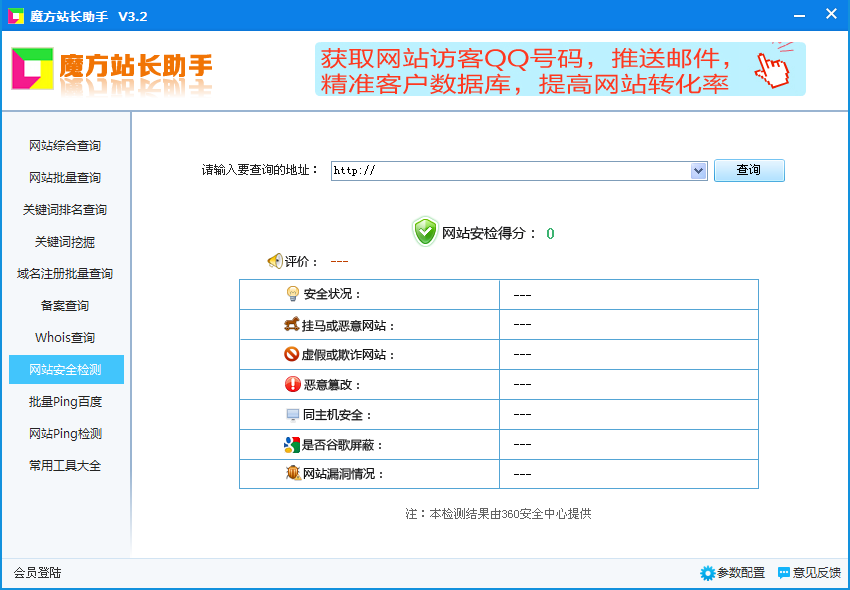850x590 pixels.
Task: Open the 意见反馈 feedback link
Action: [x=816, y=573]
